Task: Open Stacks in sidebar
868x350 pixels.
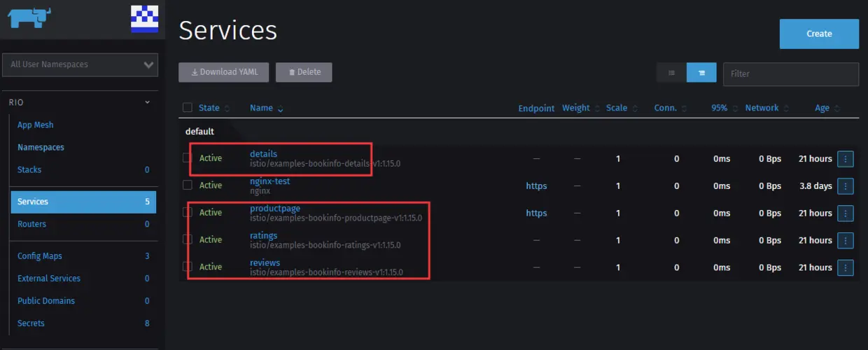Action: 29,169
